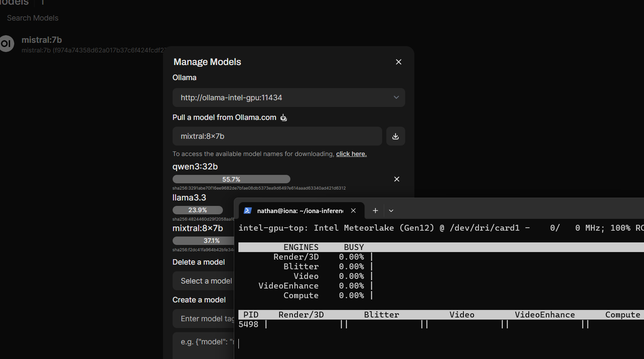Screen dimensions: 644x359
Task: Click the 'Create a model' heading
Action: click(199, 300)
